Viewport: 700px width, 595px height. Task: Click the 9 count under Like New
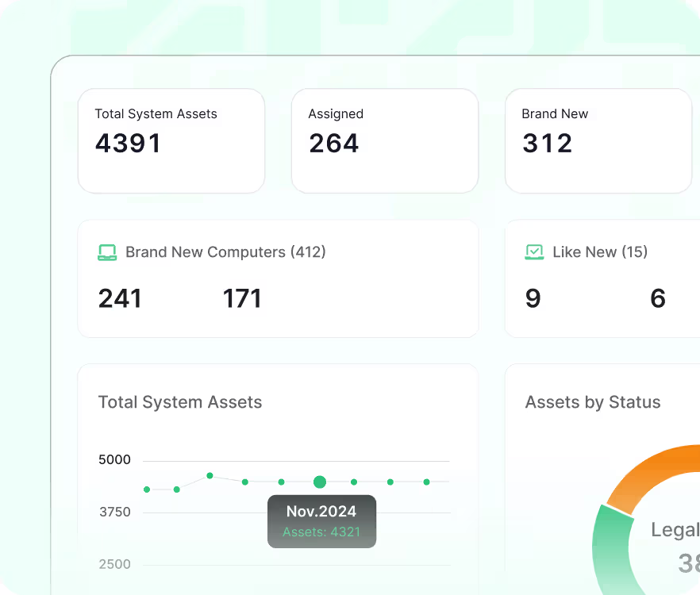[x=533, y=298]
